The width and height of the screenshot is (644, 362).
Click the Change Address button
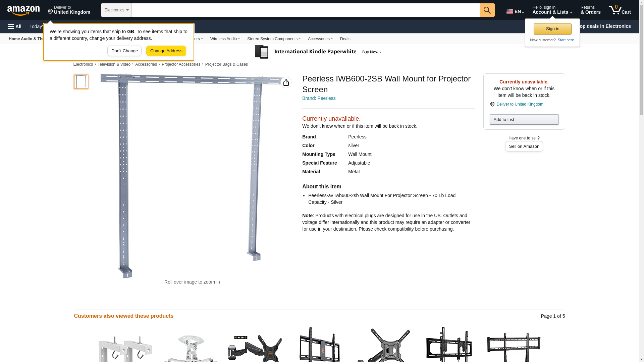point(166,51)
